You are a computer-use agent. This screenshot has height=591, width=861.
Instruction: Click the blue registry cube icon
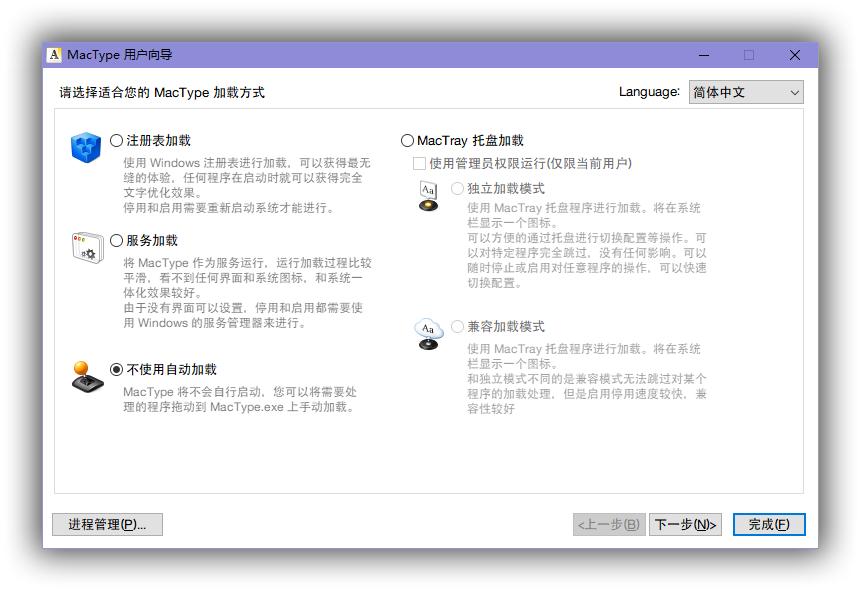pos(86,147)
